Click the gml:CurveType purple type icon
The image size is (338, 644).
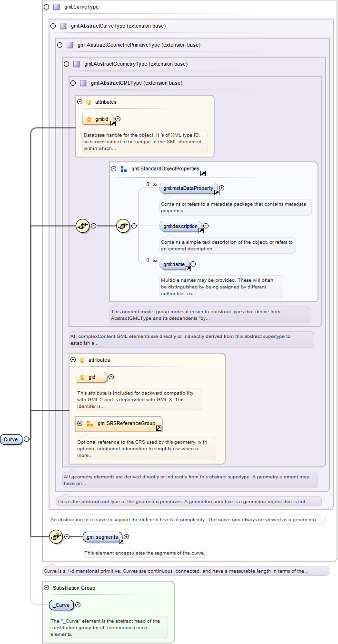57,7
